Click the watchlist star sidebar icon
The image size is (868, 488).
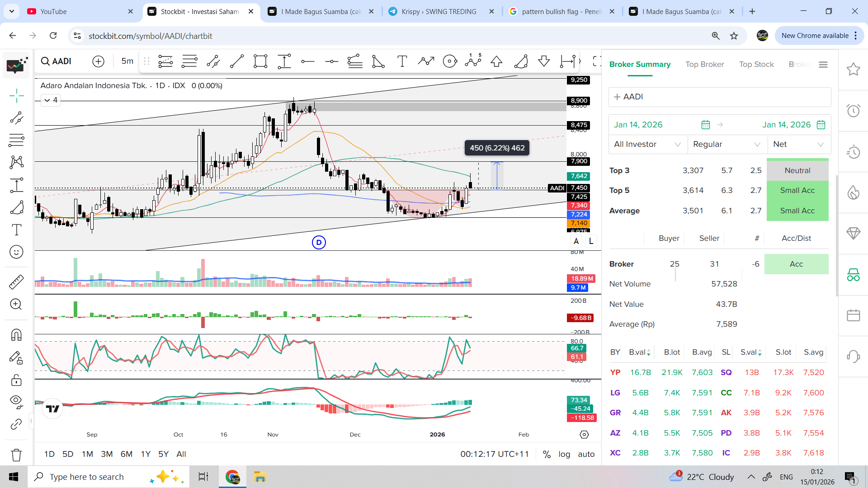tap(853, 69)
